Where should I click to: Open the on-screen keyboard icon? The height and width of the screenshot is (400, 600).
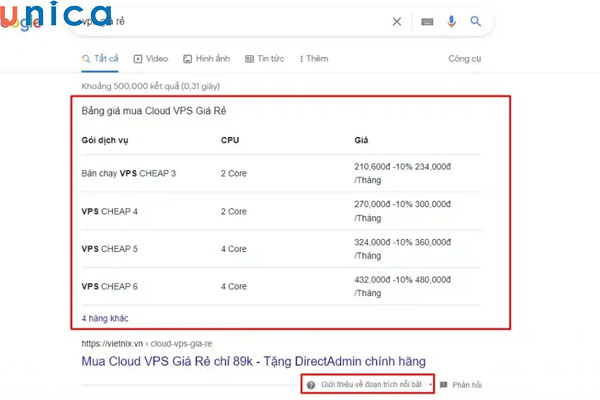point(427,22)
